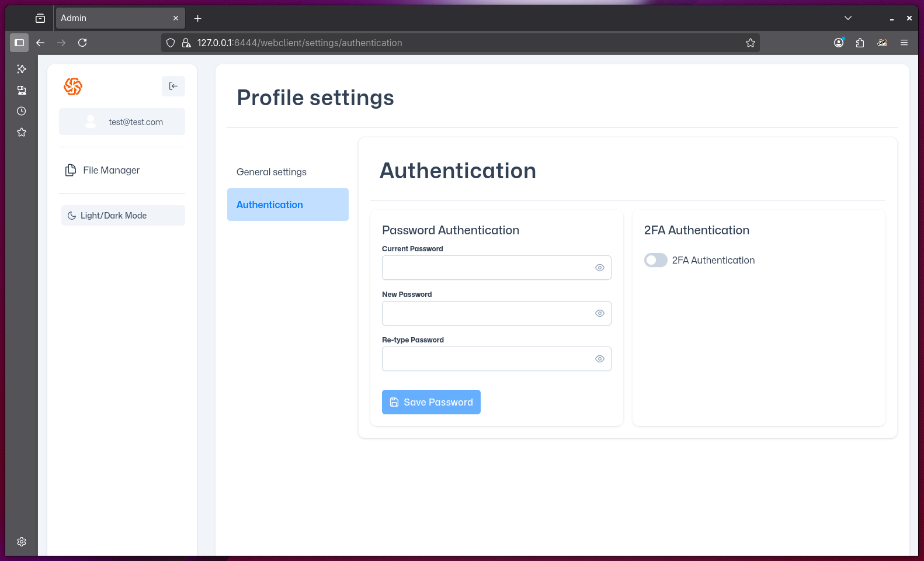This screenshot has width=924, height=561.
Task: Enable the 2FA Authentication switch
Action: [x=656, y=260]
